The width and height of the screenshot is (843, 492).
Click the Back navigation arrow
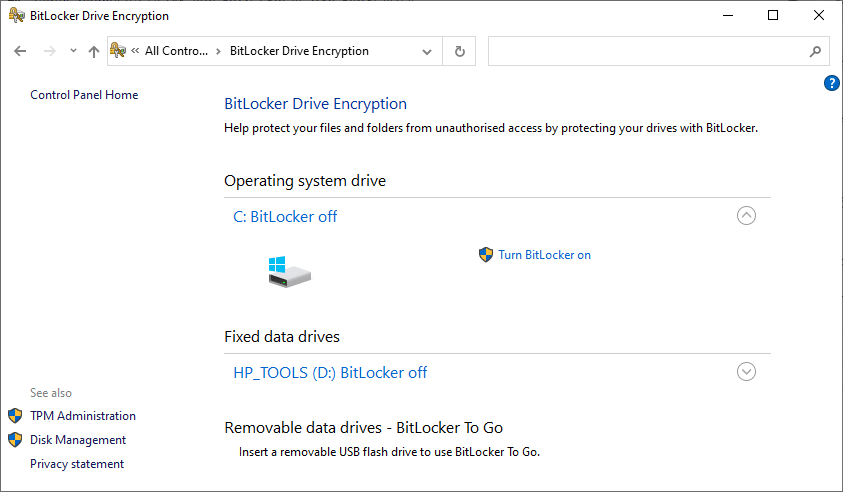[20, 51]
